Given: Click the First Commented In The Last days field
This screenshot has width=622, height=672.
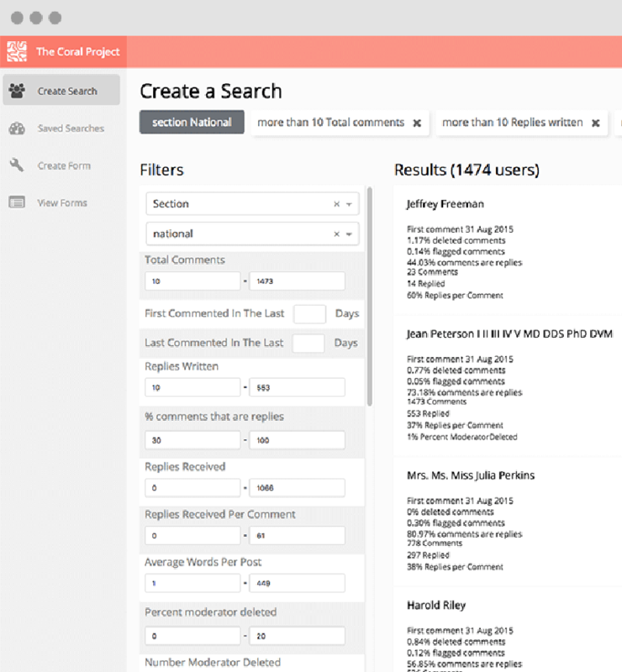Looking at the screenshot, I should click(309, 314).
